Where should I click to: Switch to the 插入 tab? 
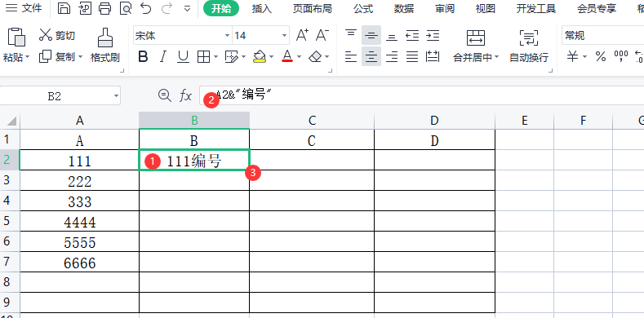click(262, 9)
